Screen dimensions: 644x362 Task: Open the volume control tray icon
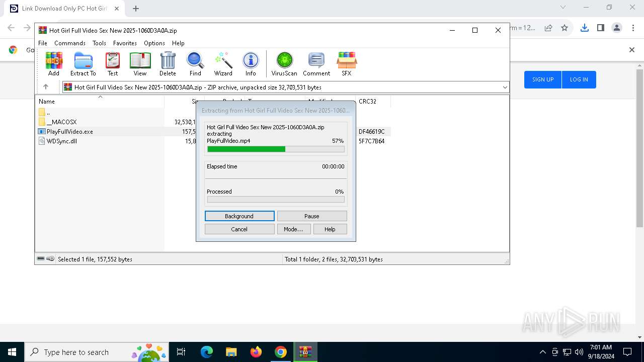pos(579,352)
